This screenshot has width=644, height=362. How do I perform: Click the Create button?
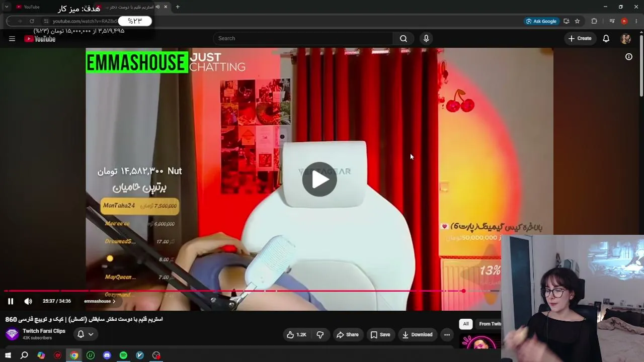coord(580,38)
